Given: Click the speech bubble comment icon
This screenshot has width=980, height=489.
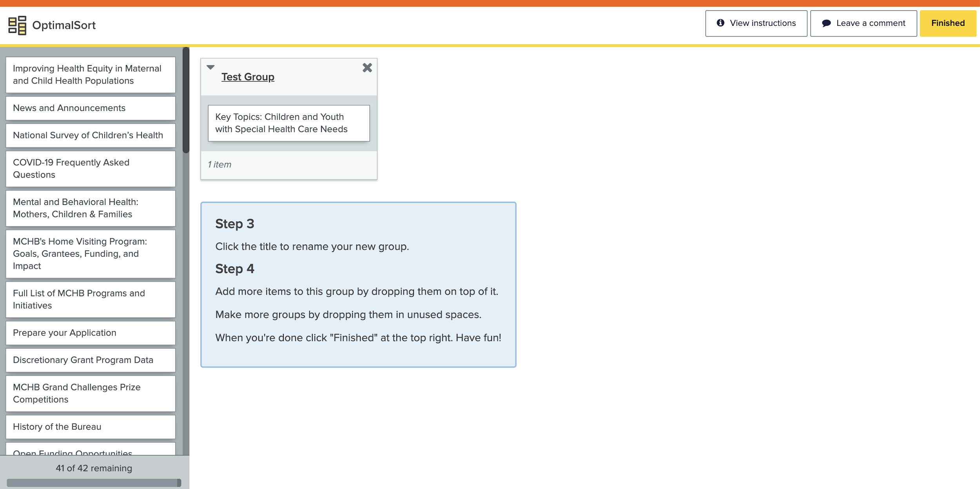Looking at the screenshot, I should coord(826,23).
